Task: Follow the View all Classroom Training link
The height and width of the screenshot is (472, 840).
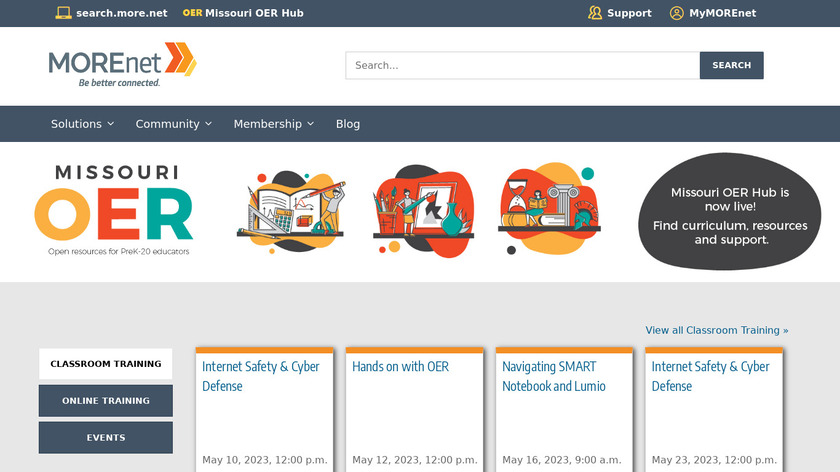Action: [716, 330]
